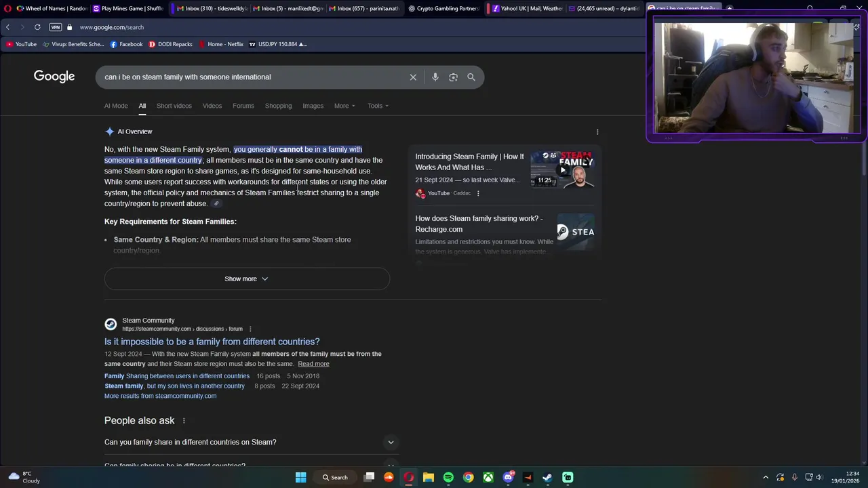Open the YouTube bookmark
This screenshot has height=488, width=868.
(21, 44)
